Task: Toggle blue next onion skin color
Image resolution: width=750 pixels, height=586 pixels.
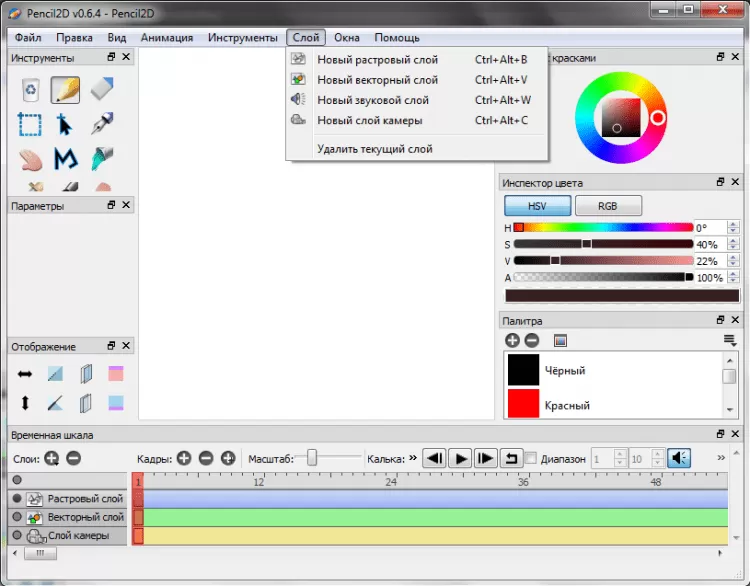Action: click(x=116, y=403)
